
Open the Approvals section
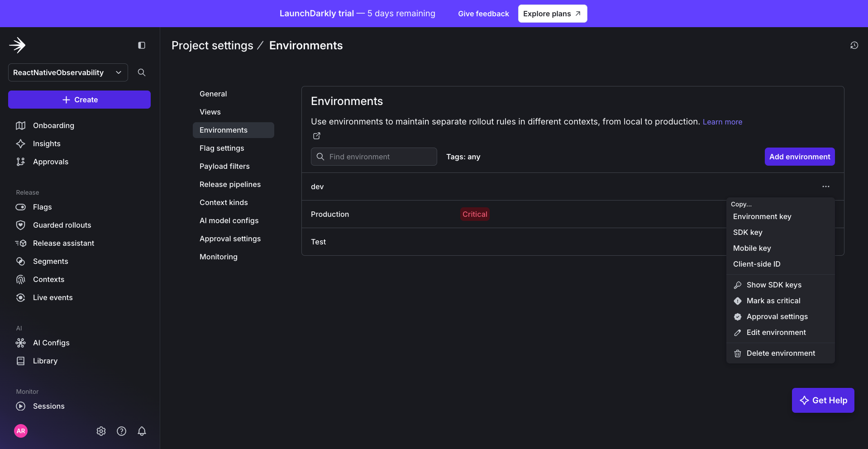tap(51, 162)
